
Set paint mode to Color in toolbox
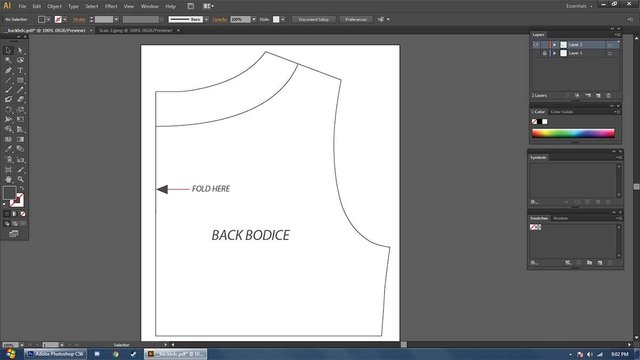point(7,214)
